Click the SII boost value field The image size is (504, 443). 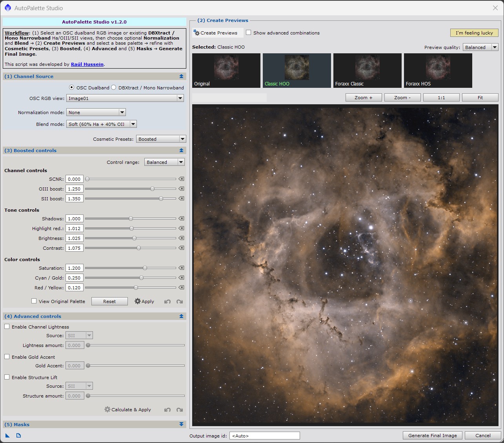coord(75,198)
